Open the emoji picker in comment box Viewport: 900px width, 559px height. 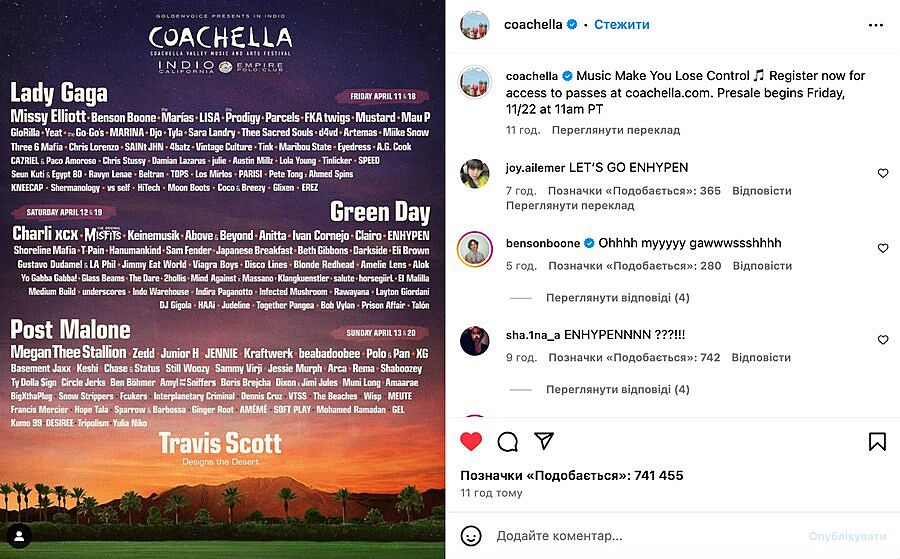(x=472, y=536)
